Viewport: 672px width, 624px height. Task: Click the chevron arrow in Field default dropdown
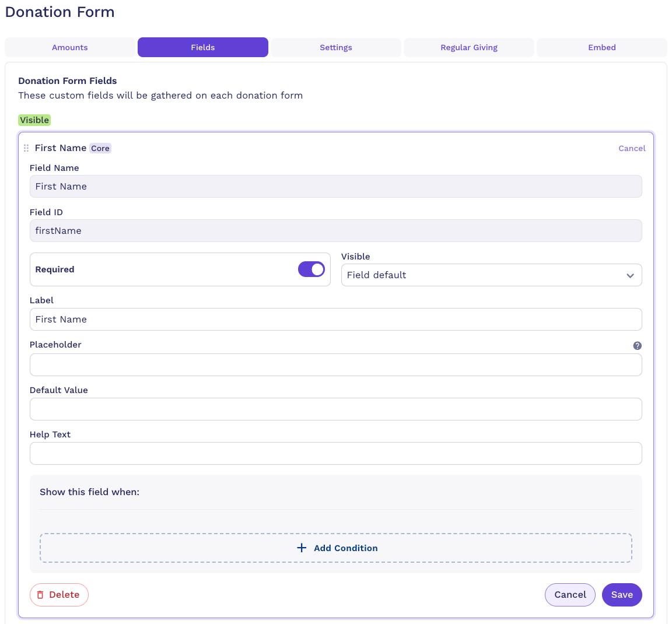[630, 276]
